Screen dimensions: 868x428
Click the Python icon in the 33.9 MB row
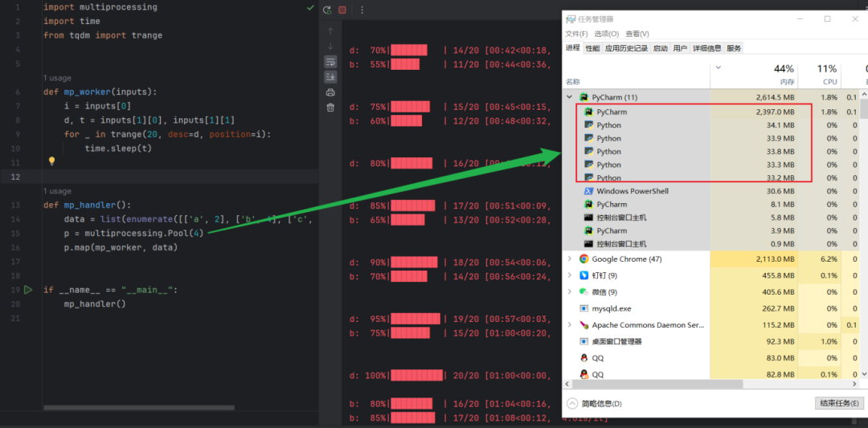click(x=588, y=138)
